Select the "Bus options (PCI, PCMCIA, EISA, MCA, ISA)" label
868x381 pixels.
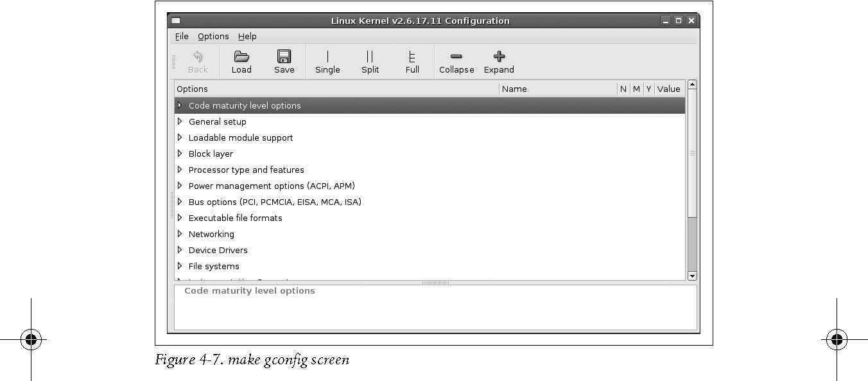tap(275, 202)
